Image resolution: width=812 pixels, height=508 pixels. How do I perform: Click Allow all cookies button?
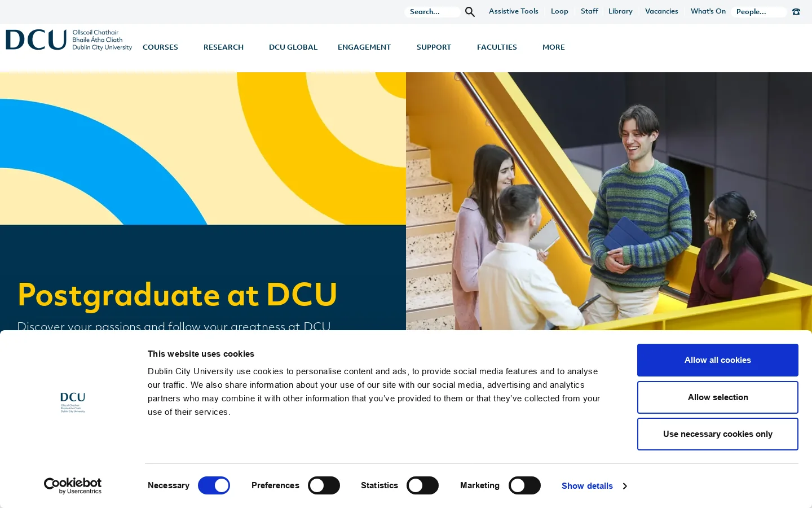click(x=718, y=360)
